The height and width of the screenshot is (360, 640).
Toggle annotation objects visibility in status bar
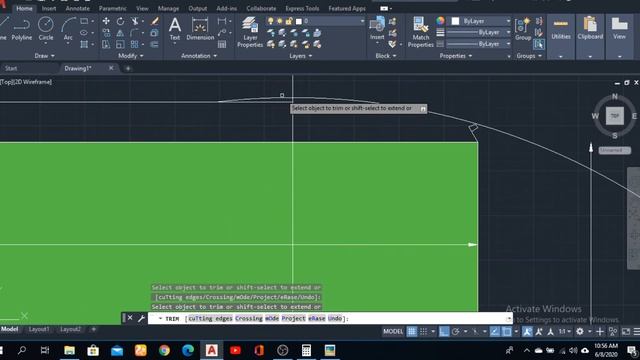click(x=527, y=331)
